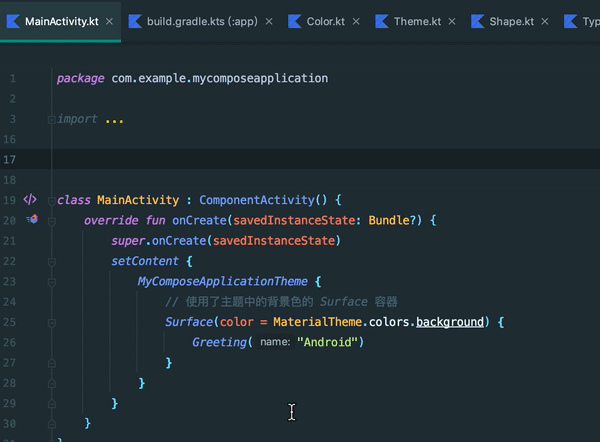Collapse the MyComposeApplicationTheme fold marker

[x=52, y=282]
